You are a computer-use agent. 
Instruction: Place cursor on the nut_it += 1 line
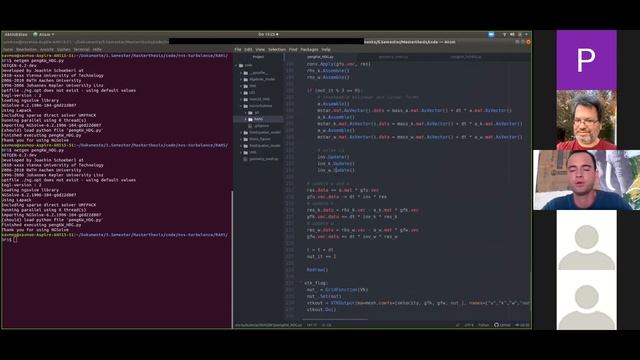321,256
